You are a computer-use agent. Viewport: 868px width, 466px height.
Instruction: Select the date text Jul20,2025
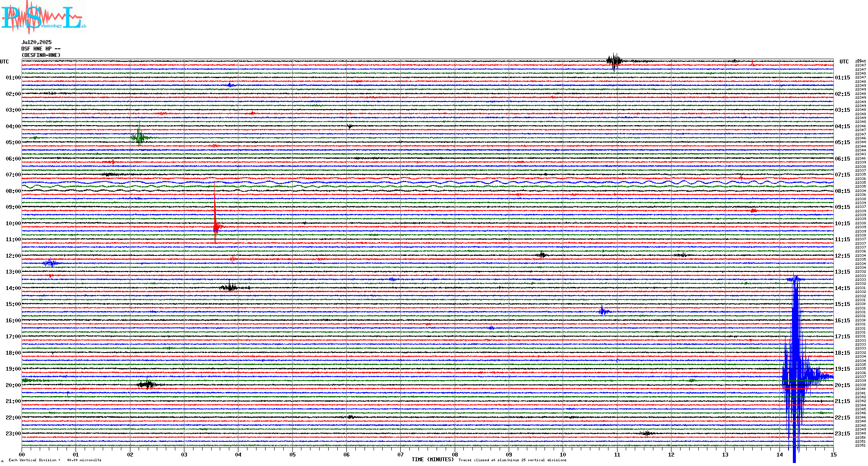coord(36,42)
